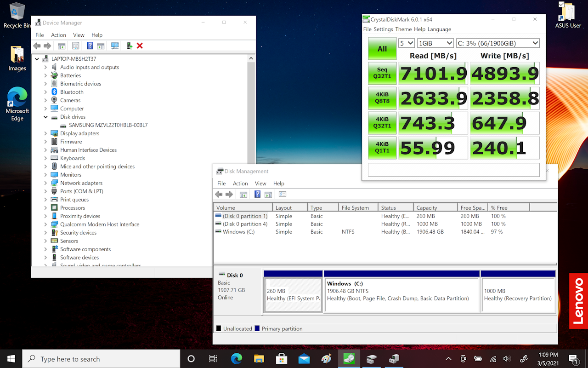Screen dimensions: 588x368
Task: Click the Back arrow in Device Manager toolbar
Action: pos(37,46)
